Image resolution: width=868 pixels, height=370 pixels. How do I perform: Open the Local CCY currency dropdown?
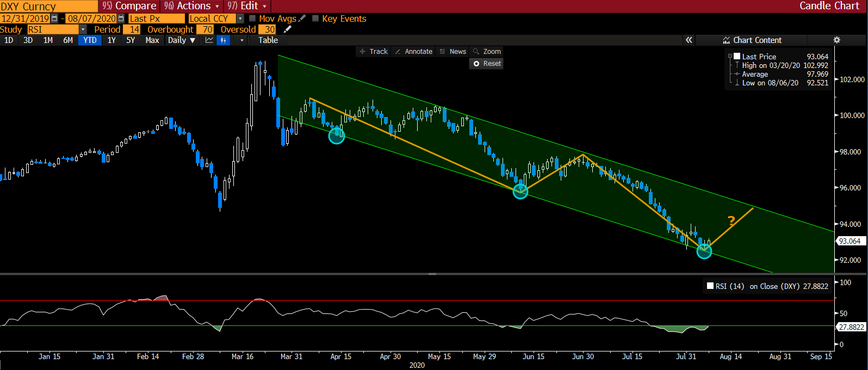pyautogui.click(x=240, y=18)
